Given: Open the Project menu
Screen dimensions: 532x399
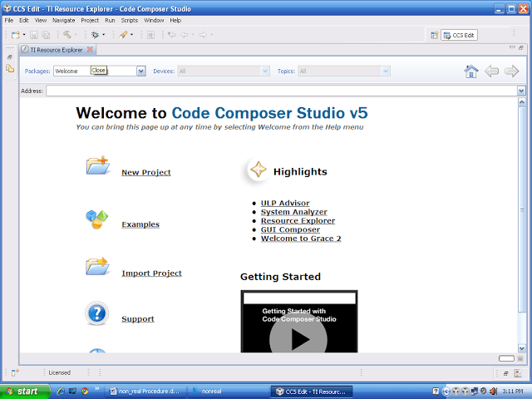Looking at the screenshot, I should (x=90, y=20).
